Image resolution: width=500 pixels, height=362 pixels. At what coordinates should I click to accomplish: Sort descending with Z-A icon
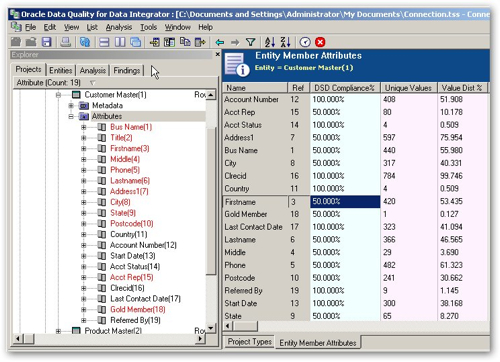[285, 42]
